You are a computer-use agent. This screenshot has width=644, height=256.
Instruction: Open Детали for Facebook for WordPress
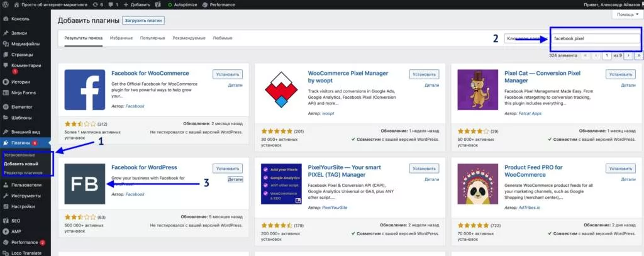(235, 179)
